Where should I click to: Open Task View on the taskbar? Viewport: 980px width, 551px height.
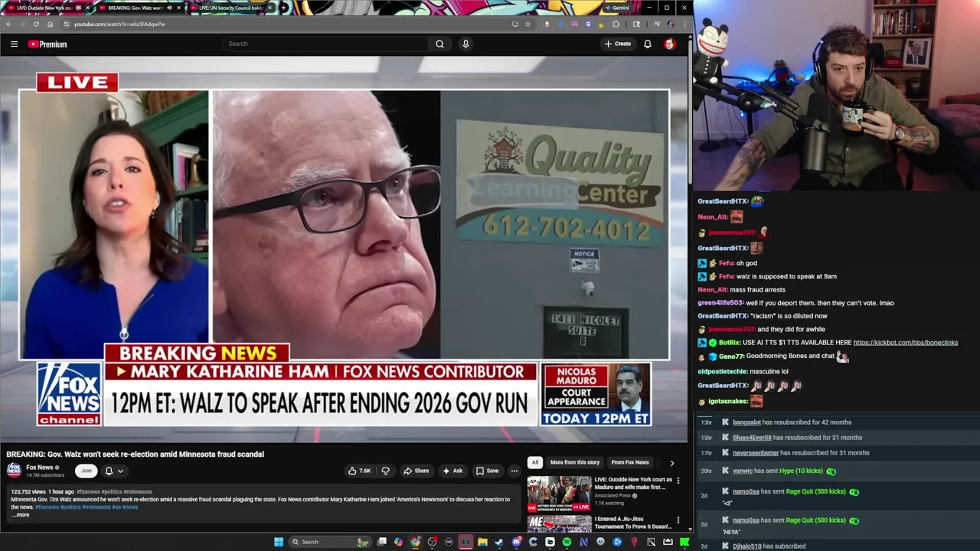381,542
